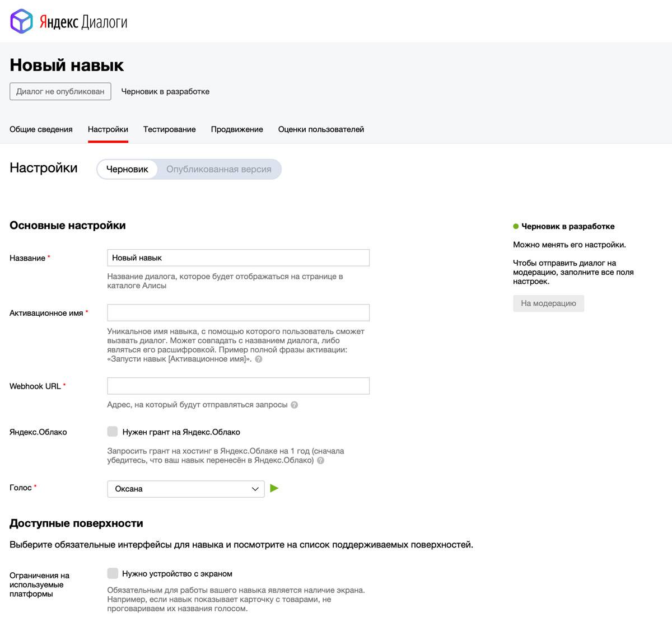
Task: Focus the Название text field
Action: [x=238, y=258]
